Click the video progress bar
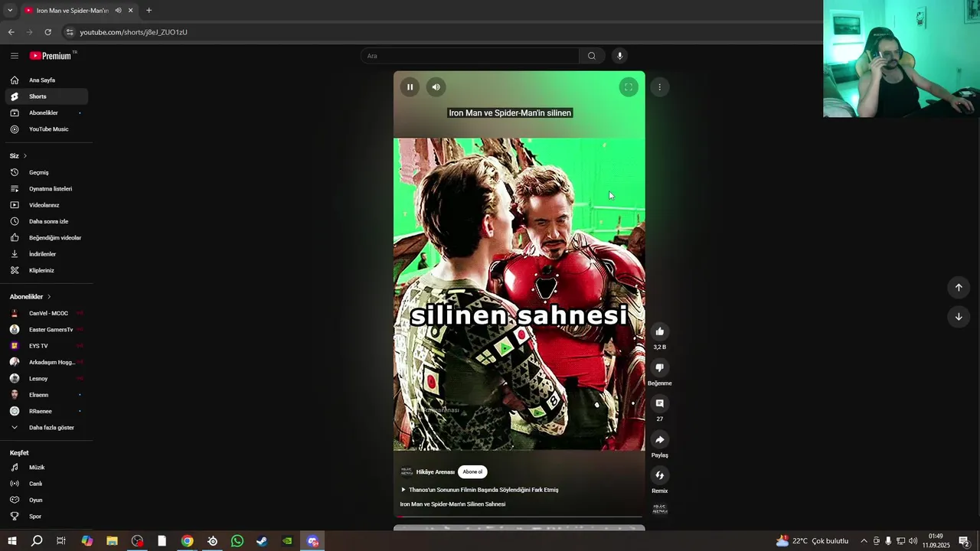 [519, 517]
